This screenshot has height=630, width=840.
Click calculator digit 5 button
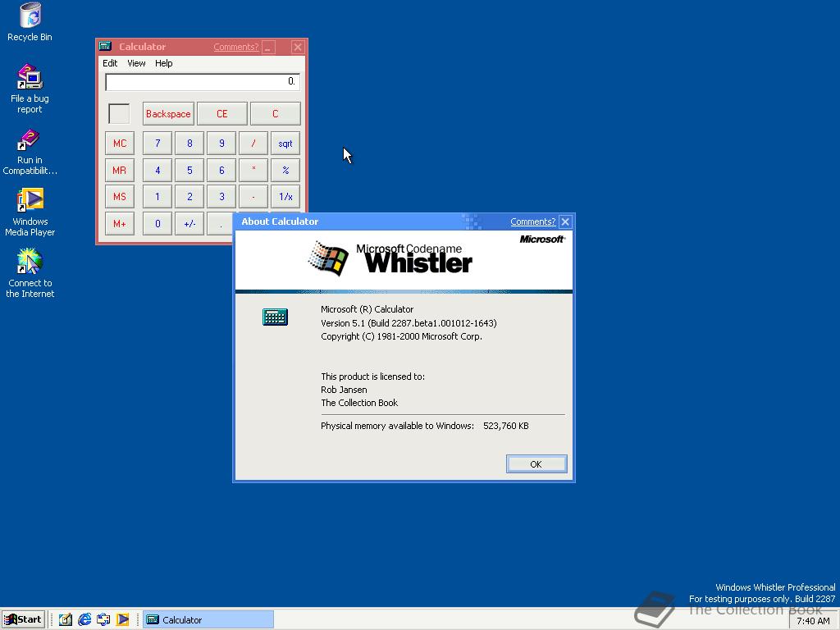[189, 171]
